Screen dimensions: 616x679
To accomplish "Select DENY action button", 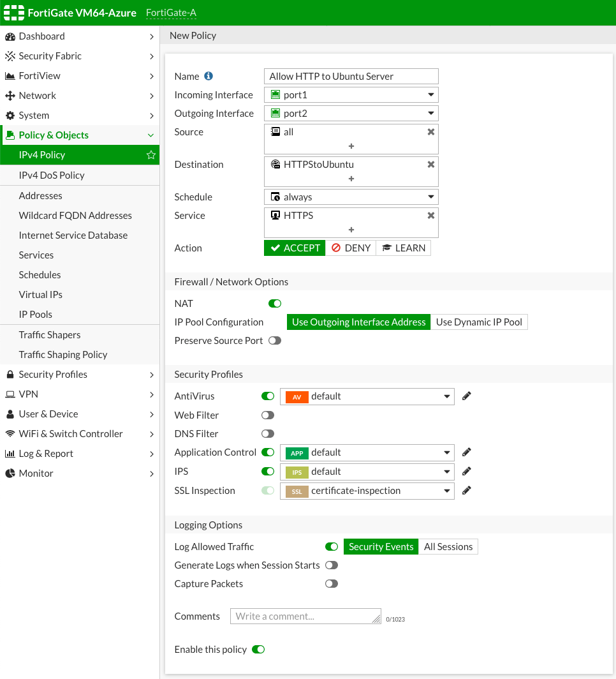I will pos(351,248).
